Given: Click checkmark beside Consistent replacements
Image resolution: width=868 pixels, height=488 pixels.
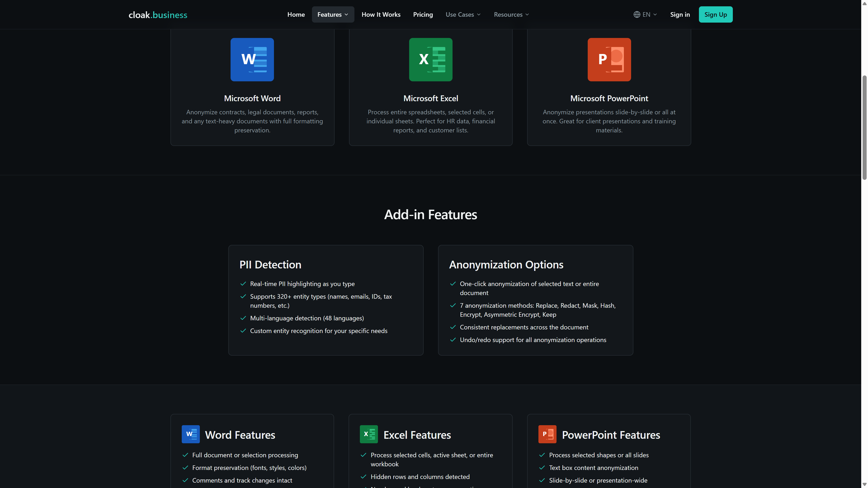Looking at the screenshot, I should click(453, 327).
